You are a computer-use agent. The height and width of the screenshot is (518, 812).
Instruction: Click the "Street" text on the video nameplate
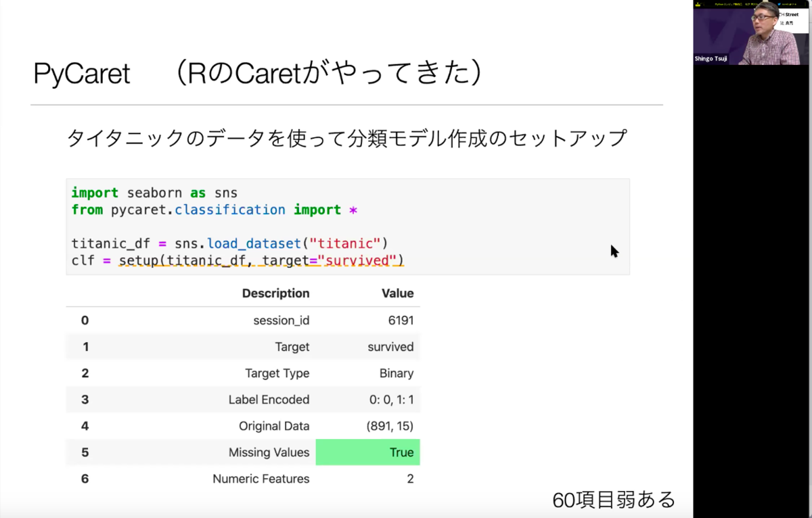click(x=792, y=14)
